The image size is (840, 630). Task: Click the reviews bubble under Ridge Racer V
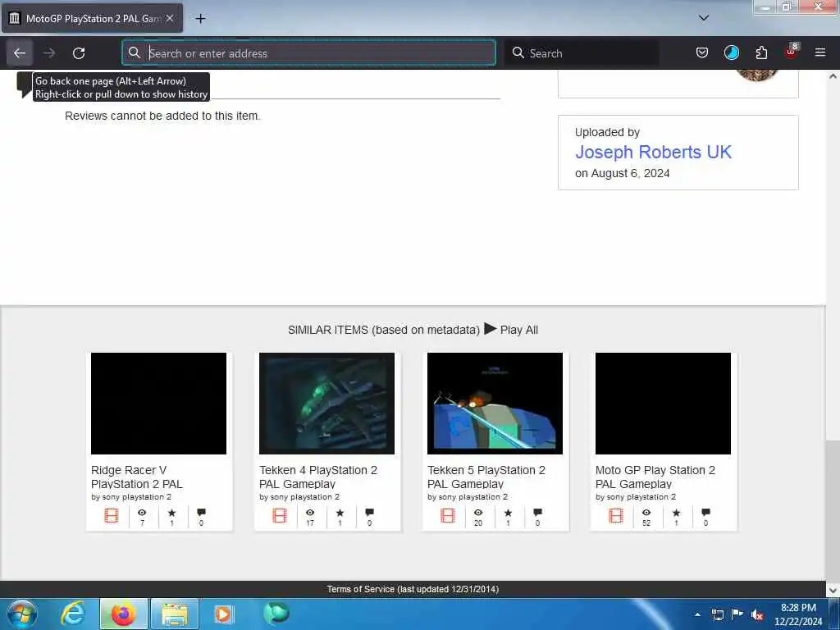point(202,513)
